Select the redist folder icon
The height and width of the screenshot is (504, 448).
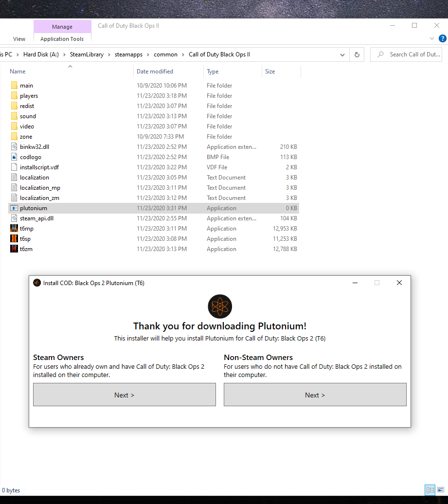(14, 106)
